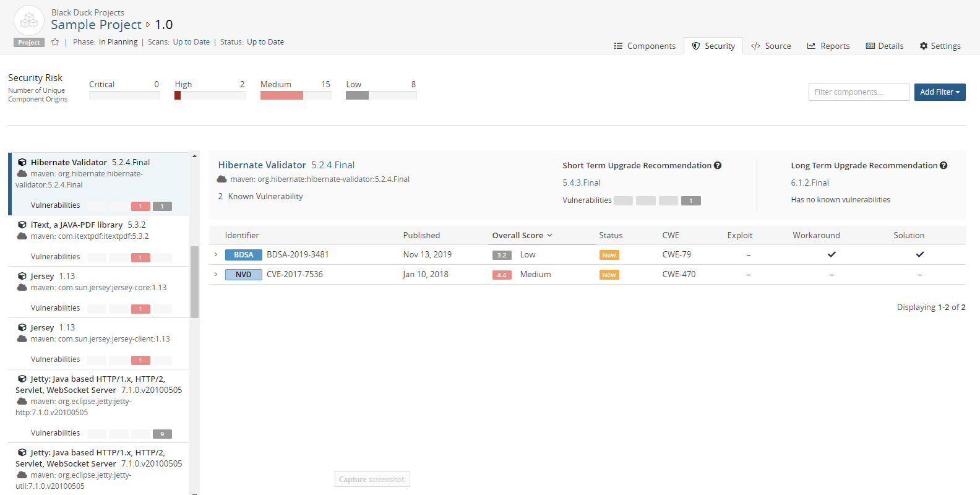Click cloud origin icon under jersey-client

click(22, 338)
